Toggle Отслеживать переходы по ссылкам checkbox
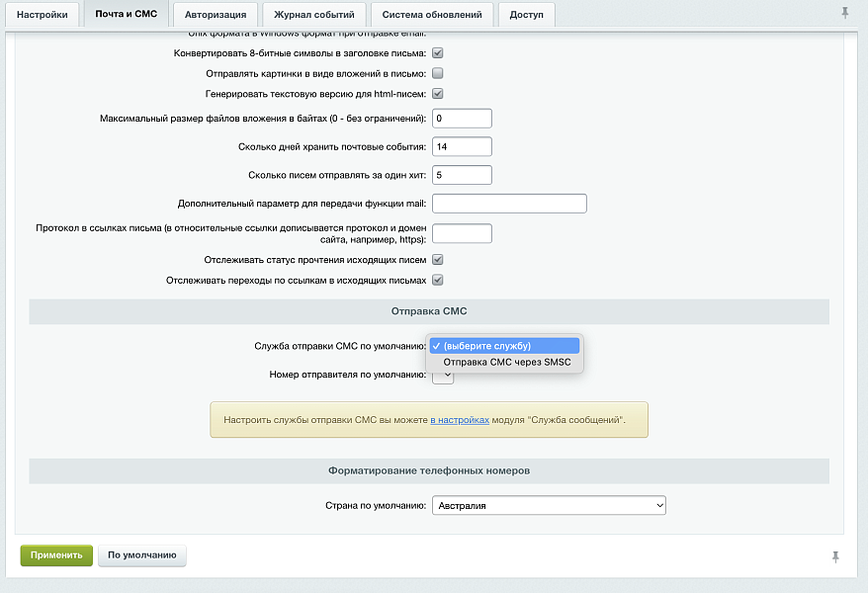 coord(437,279)
